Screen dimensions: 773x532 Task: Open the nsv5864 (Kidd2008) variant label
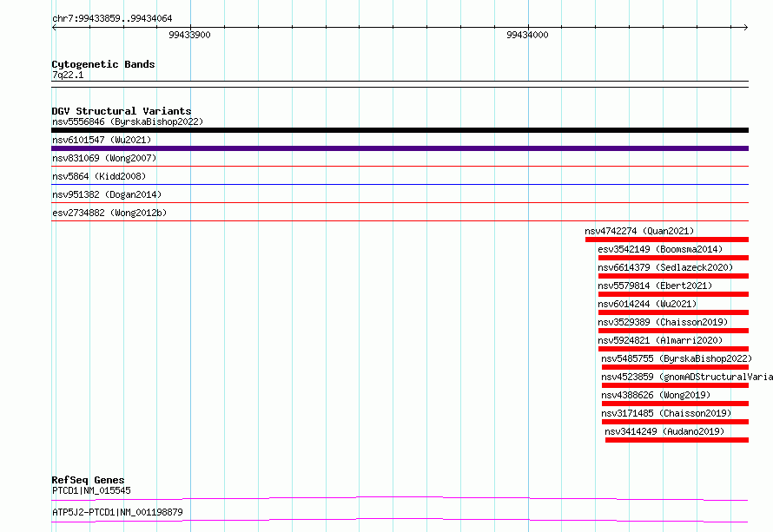click(x=99, y=176)
